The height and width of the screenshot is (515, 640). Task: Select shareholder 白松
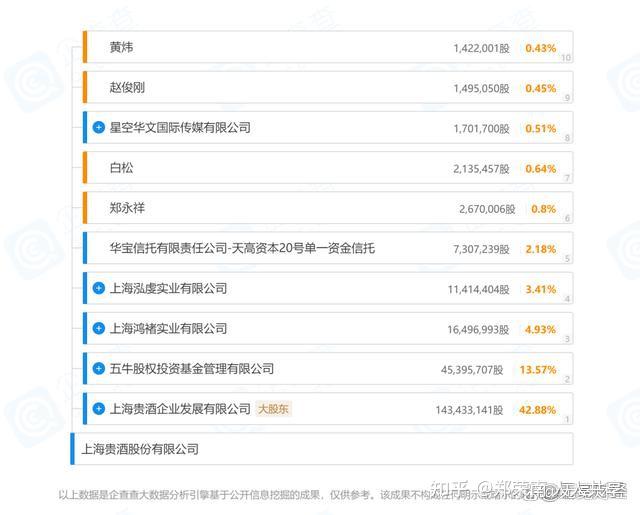(121, 168)
